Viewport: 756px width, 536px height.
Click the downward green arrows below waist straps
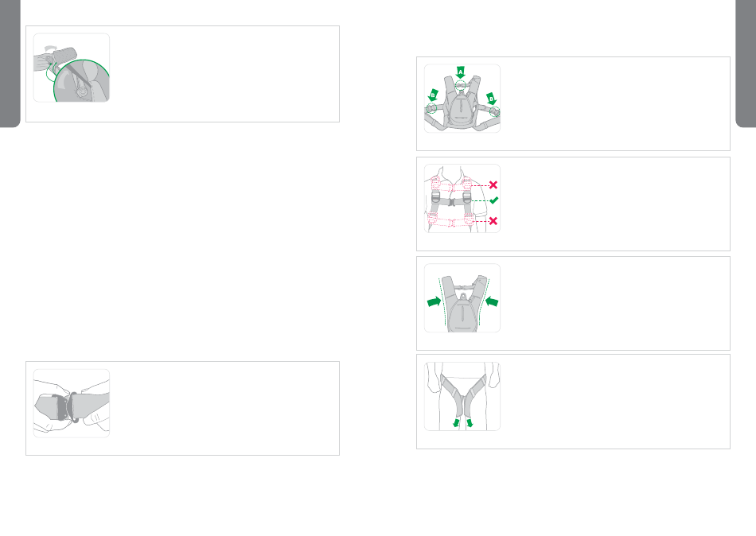click(x=463, y=423)
